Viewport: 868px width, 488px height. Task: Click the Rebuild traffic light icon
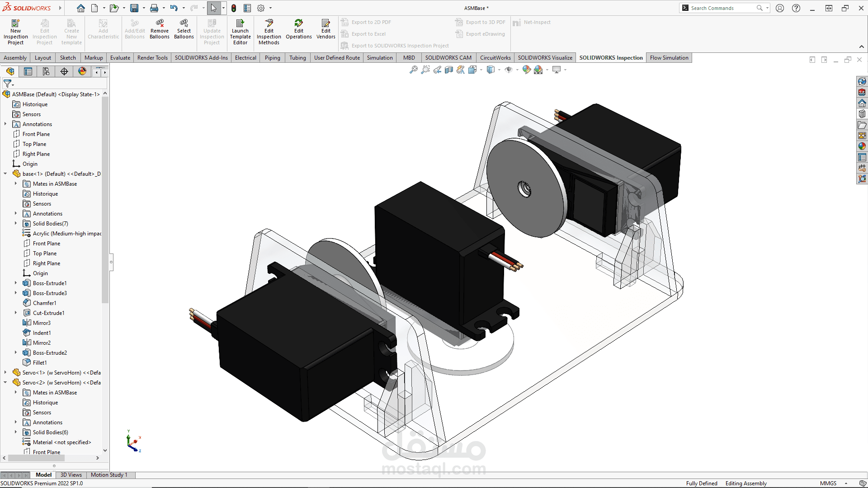click(234, 8)
